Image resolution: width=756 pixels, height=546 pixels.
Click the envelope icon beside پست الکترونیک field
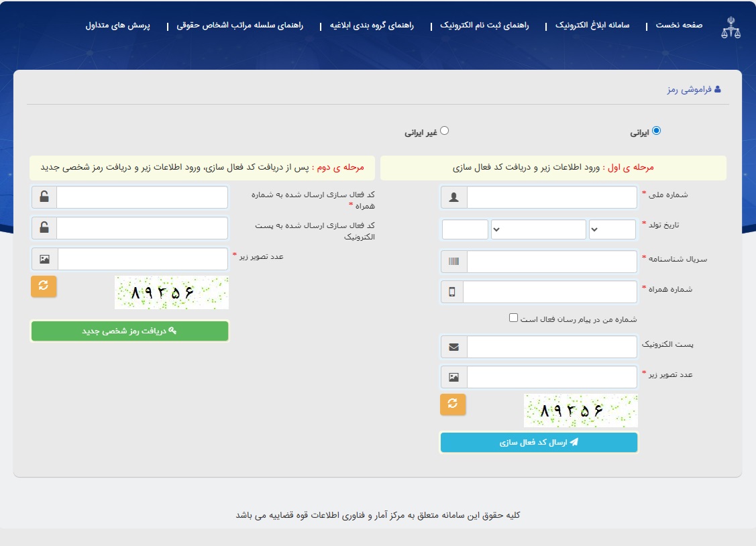[x=453, y=347]
